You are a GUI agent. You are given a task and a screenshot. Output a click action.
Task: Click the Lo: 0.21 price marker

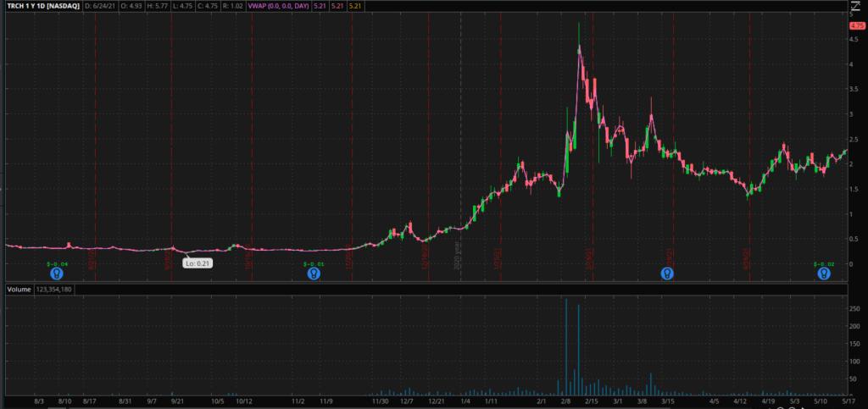197,263
